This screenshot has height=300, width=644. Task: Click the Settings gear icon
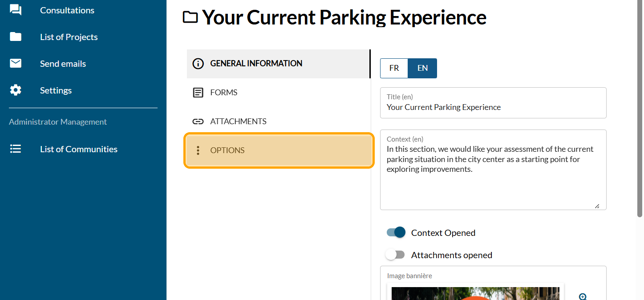click(x=16, y=90)
